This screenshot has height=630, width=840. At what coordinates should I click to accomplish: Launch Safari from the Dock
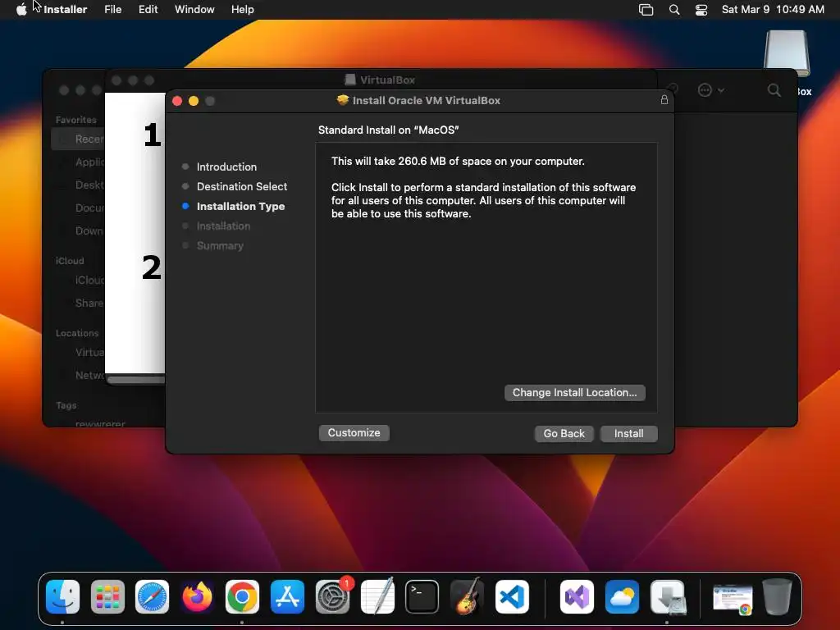coord(152,597)
